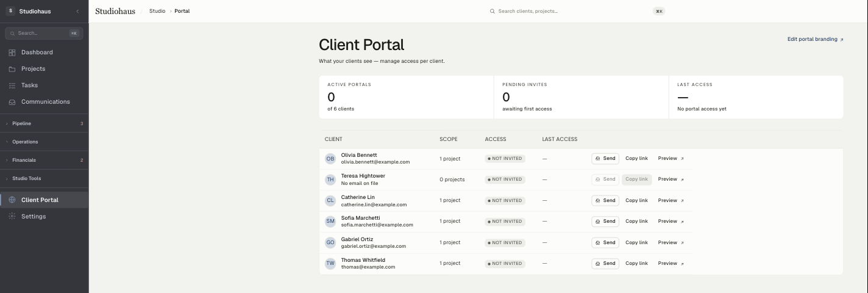868x293 pixels.
Task: Click olivia.bennett@example.com email
Action: [x=375, y=162]
